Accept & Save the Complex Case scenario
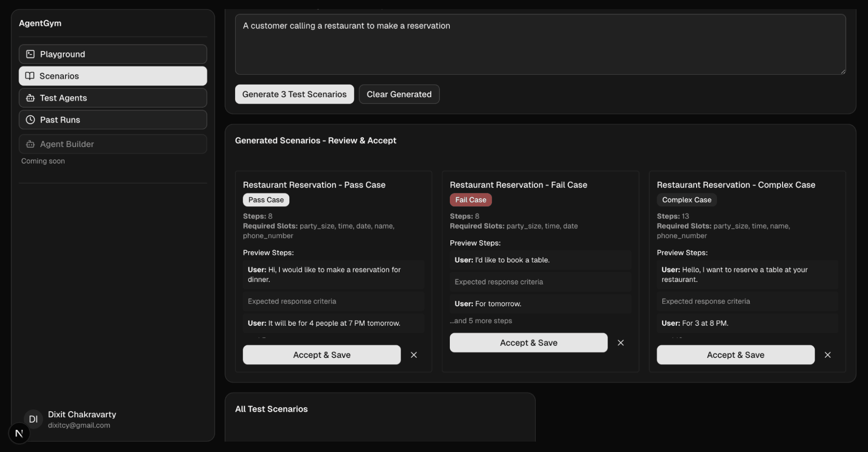Image resolution: width=868 pixels, height=452 pixels. pos(735,355)
